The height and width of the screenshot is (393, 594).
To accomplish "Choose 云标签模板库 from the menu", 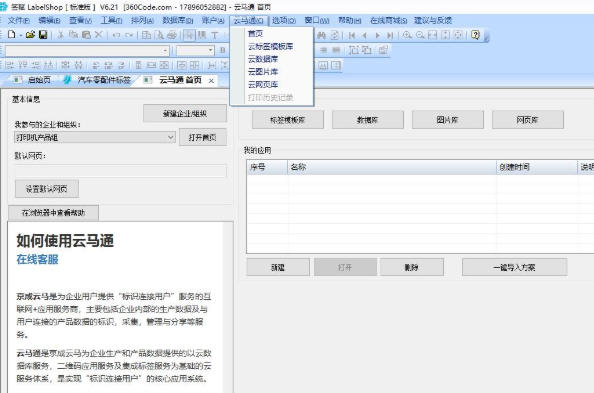I will pos(272,47).
